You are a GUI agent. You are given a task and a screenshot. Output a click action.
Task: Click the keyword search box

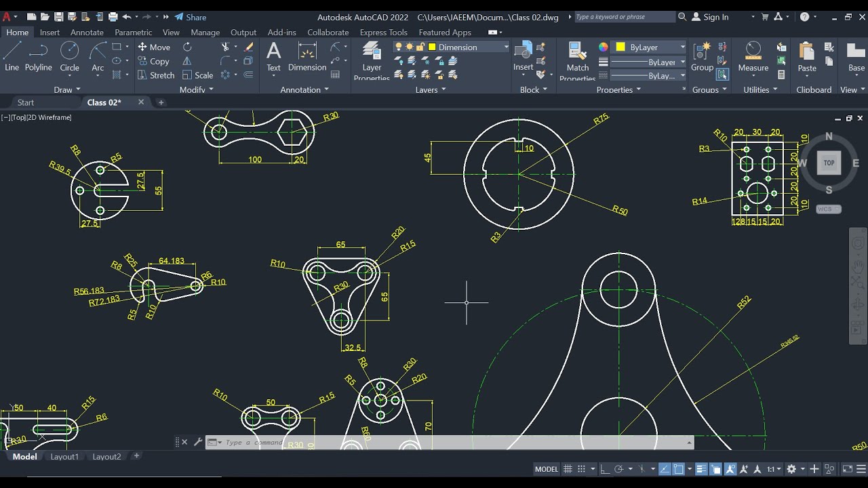(624, 17)
